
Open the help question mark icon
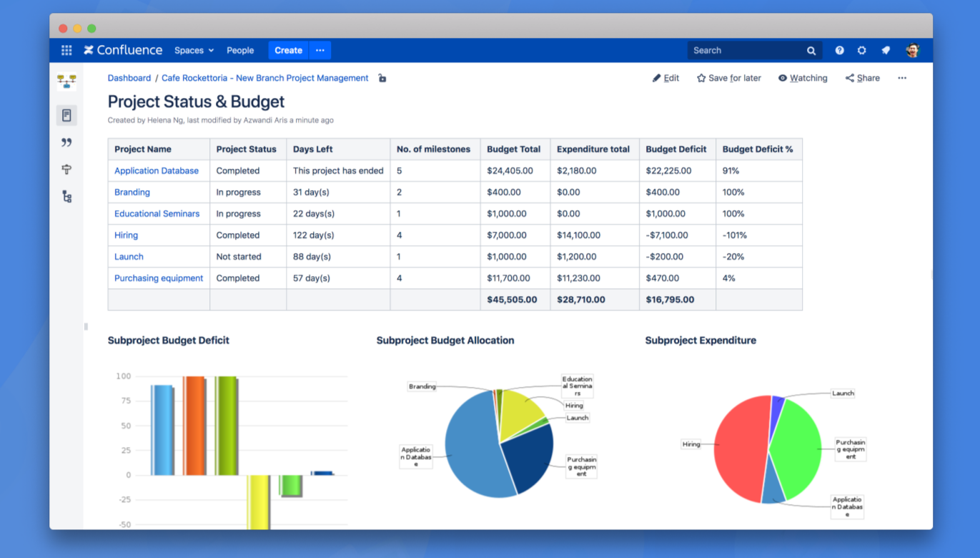coord(839,50)
